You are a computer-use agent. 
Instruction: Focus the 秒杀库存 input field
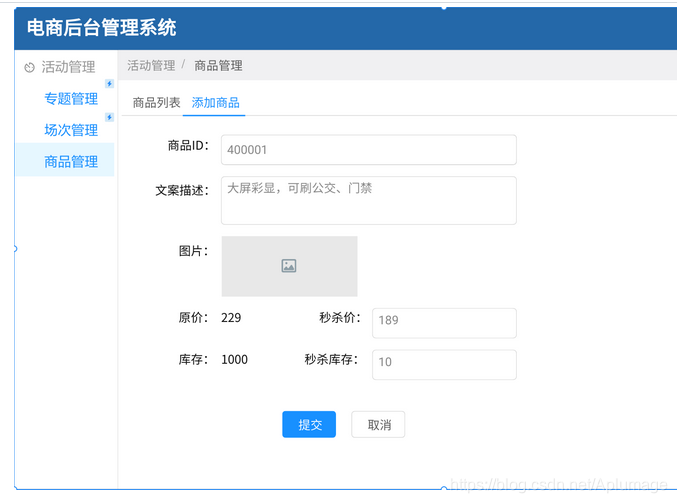pos(444,365)
